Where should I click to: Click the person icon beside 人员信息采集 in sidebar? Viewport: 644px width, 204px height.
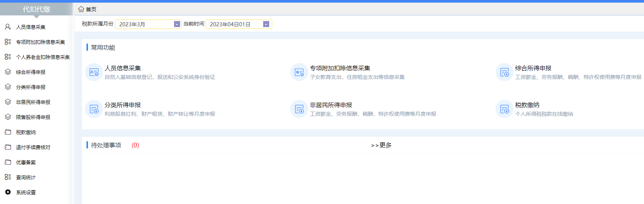tap(8, 27)
